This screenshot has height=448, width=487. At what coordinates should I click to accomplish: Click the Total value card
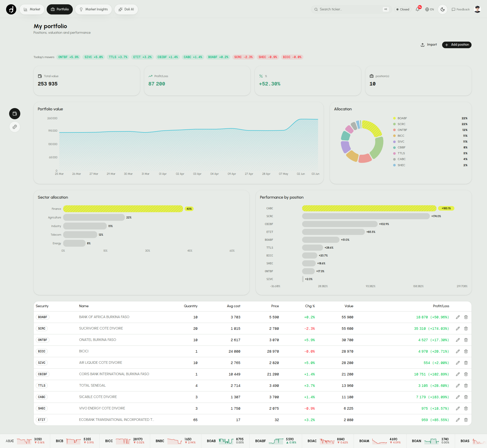click(x=87, y=81)
